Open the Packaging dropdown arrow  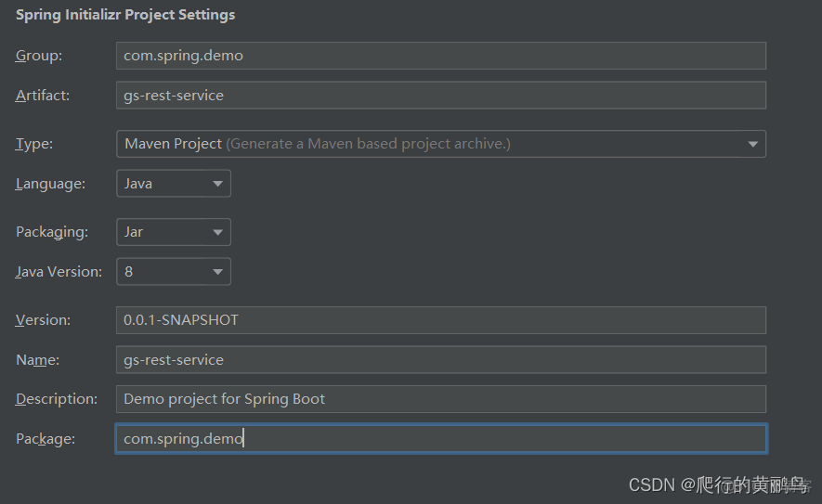217,232
